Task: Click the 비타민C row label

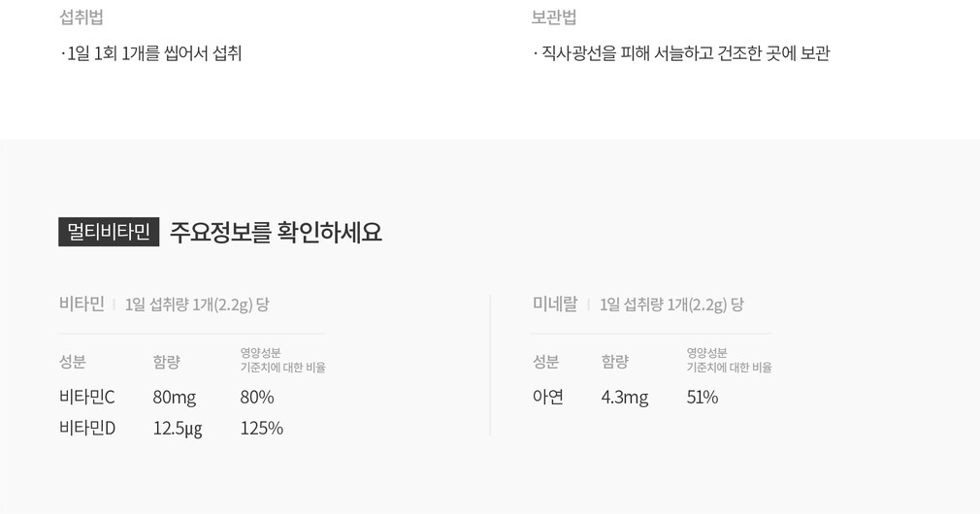Action: pyautogui.click(x=87, y=397)
